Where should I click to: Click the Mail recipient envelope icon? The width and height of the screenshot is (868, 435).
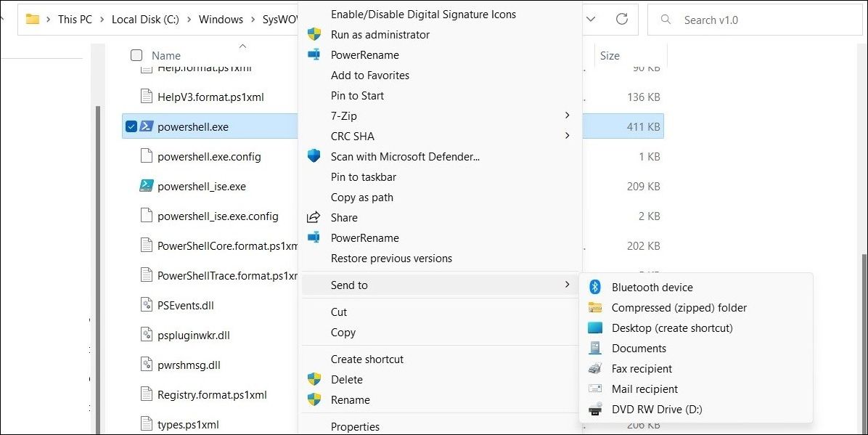coord(595,389)
